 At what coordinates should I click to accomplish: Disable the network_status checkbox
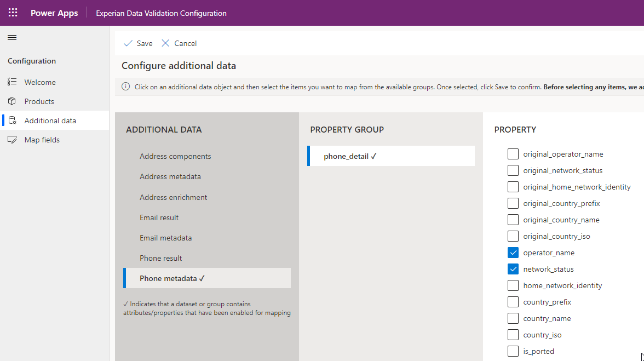coord(513,269)
